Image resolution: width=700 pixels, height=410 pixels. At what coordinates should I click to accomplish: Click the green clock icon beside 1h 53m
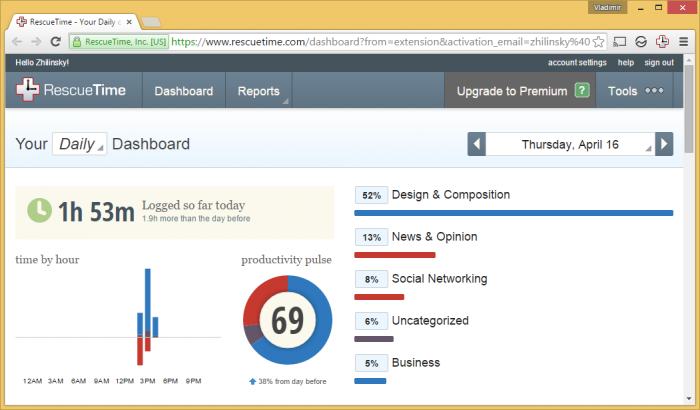tap(39, 210)
